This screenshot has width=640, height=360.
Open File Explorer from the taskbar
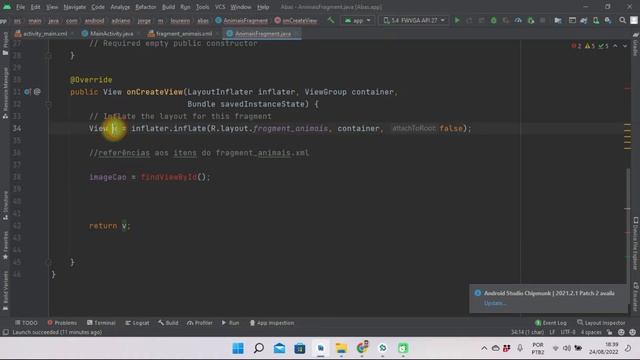pos(341,348)
